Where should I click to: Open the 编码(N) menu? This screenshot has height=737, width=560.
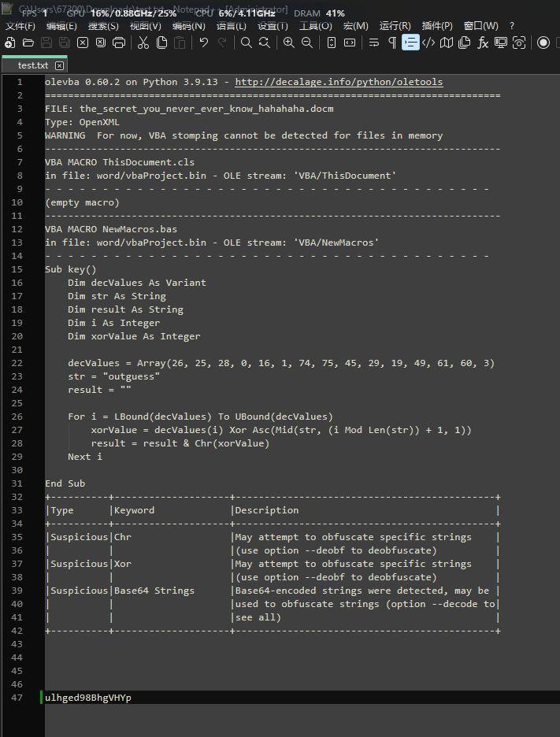pos(187,26)
